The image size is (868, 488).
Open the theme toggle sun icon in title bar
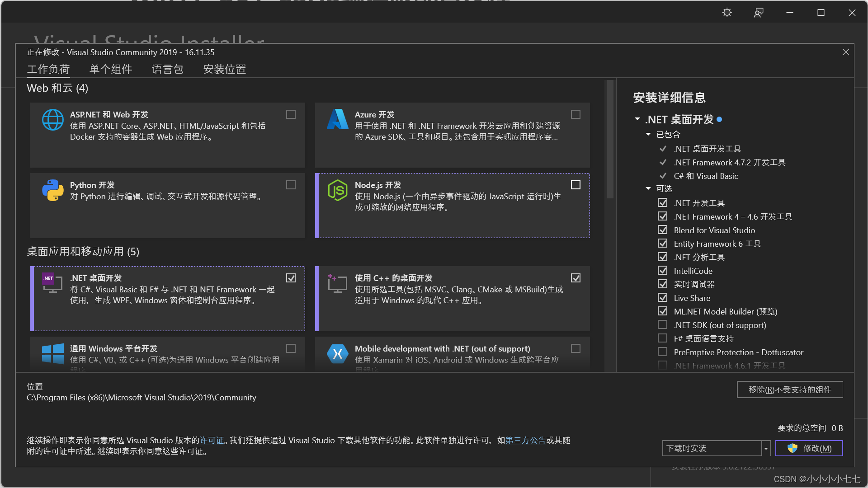(x=727, y=13)
